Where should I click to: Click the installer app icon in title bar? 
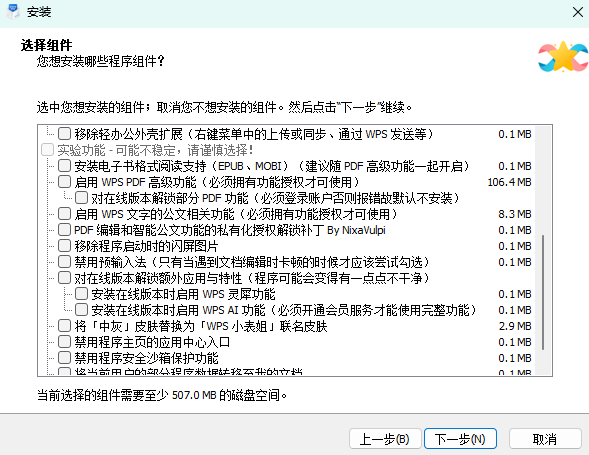click(13, 12)
